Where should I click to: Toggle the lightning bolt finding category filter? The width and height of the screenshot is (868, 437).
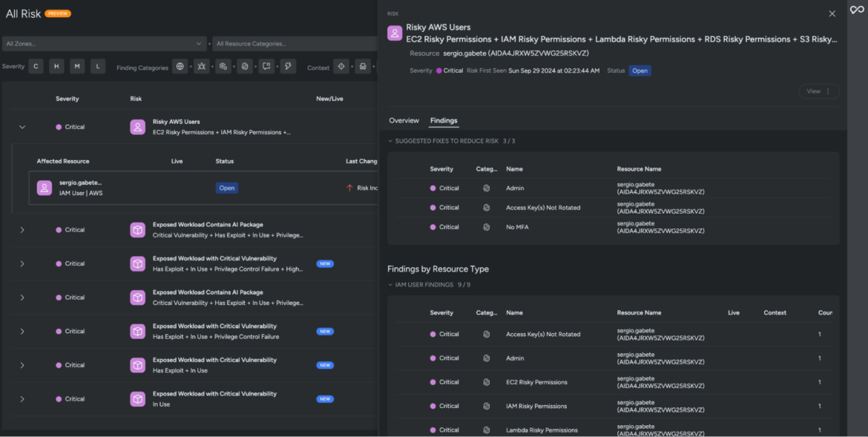click(x=288, y=67)
